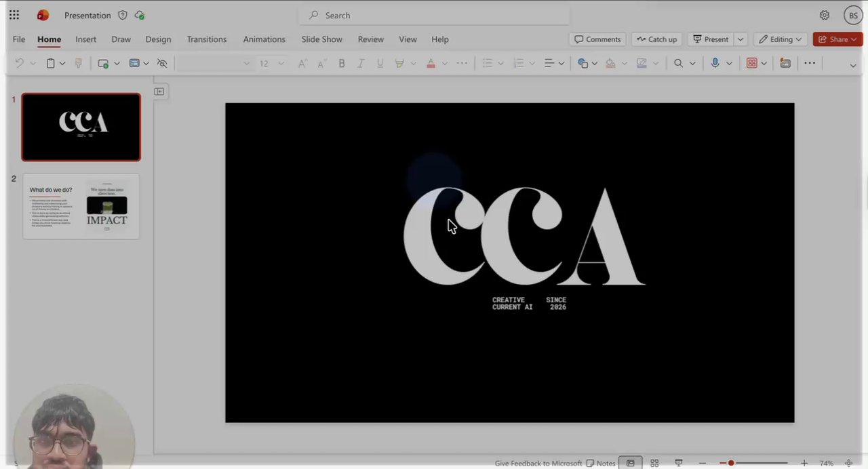868x469 pixels.
Task: Expand the ribbon display chevron
Action: [x=852, y=64]
